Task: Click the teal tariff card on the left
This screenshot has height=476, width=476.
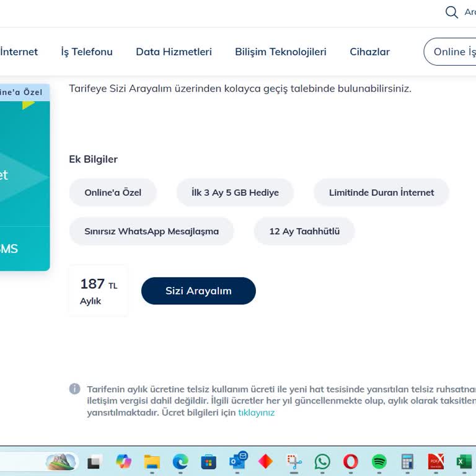Action: (x=25, y=178)
